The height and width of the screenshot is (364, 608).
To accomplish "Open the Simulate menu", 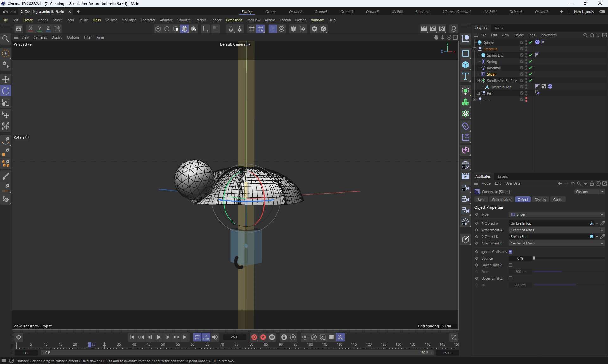I will coord(184,20).
